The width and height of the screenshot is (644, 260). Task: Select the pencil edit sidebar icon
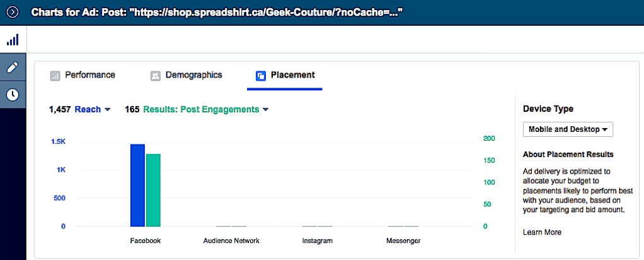click(13, 68)
